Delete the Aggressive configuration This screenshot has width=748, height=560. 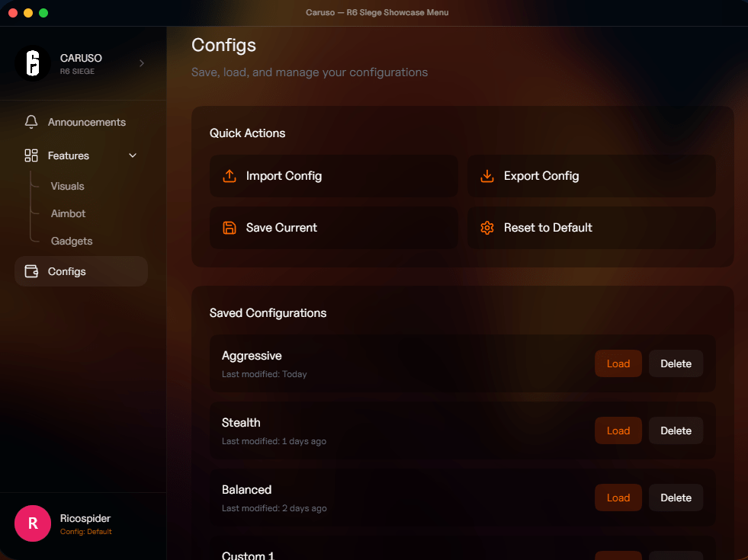click(x=676, y=363)
